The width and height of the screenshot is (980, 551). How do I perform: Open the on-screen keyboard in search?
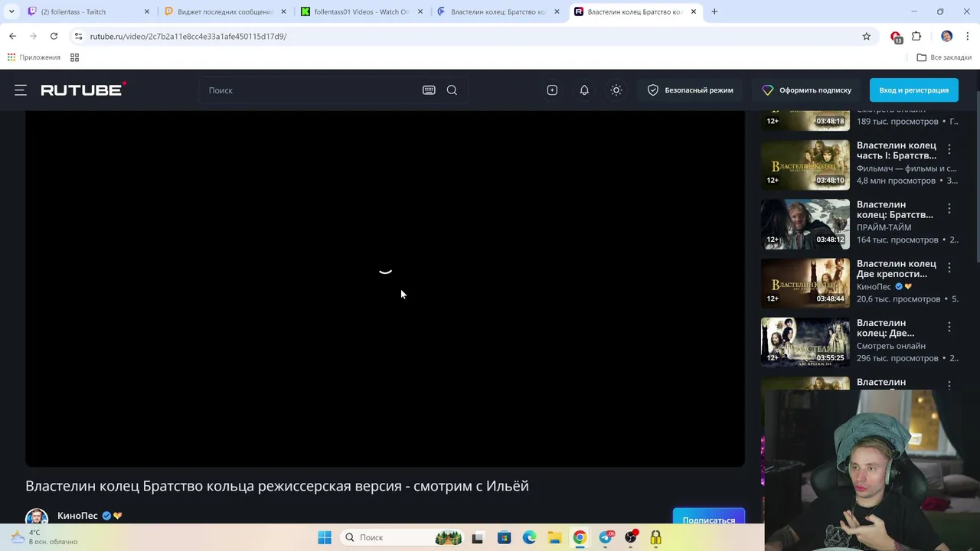[x=429, y=90]
